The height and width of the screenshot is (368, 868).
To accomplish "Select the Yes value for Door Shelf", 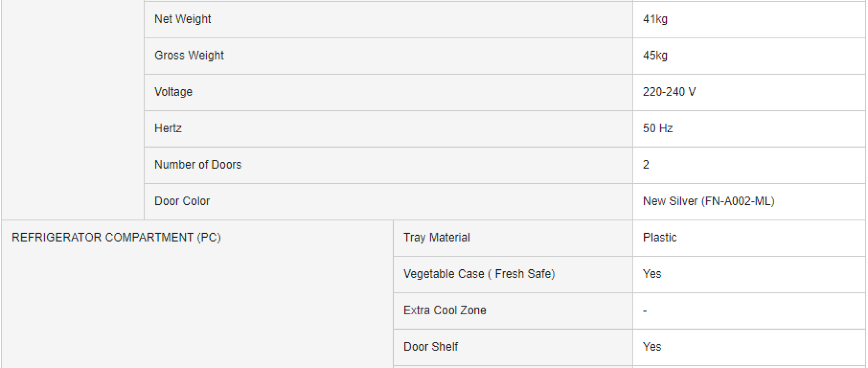I will pos(652,347).
